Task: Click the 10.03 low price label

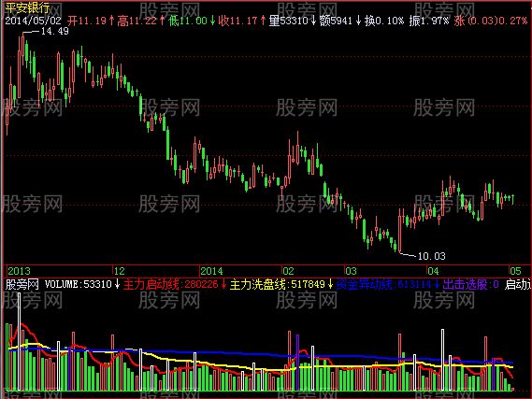Action: [x=431, y=256]
